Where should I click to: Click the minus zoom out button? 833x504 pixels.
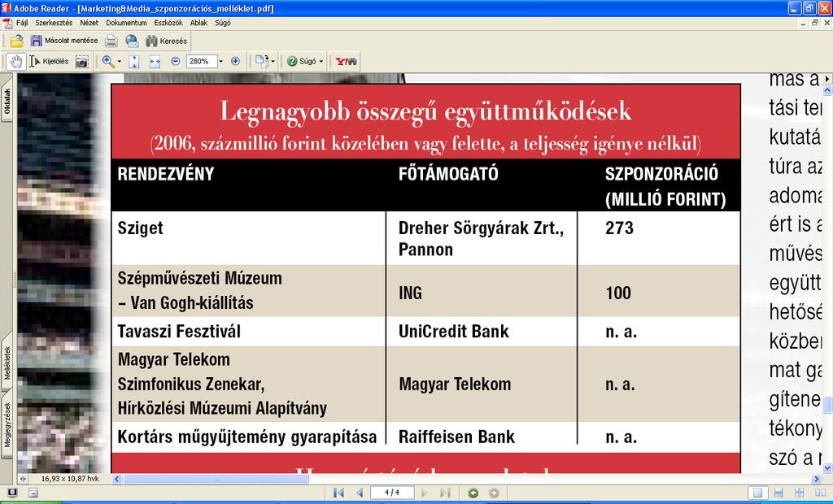(176, 62)
